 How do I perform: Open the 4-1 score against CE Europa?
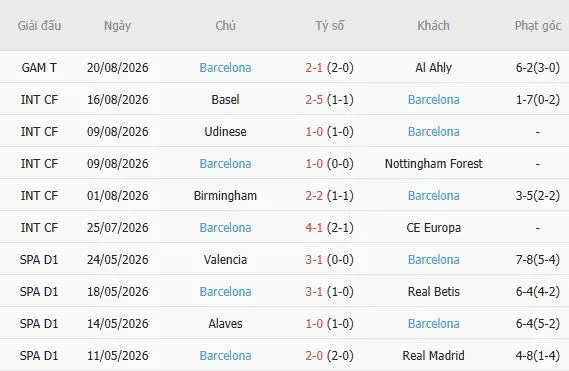pyautogui.click(x=314, y=228)
